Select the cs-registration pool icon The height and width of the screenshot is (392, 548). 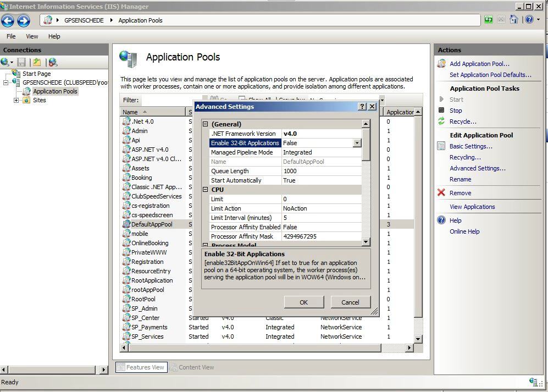click(126, 206)
